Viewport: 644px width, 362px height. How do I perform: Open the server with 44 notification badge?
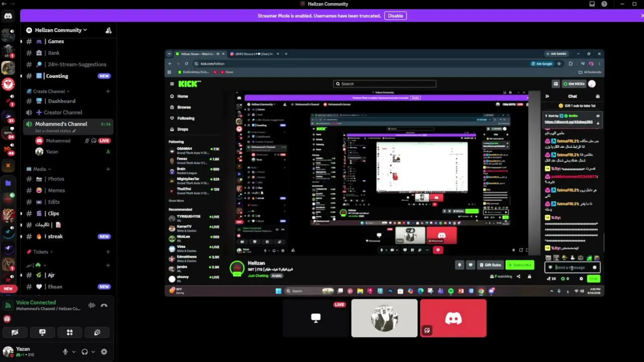[x=8, y=149]
